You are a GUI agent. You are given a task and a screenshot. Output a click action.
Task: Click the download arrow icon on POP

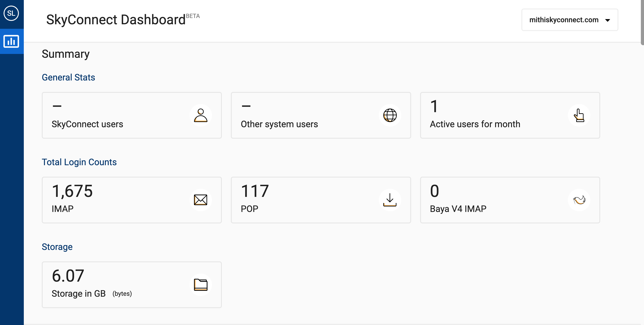coord(390,200)
